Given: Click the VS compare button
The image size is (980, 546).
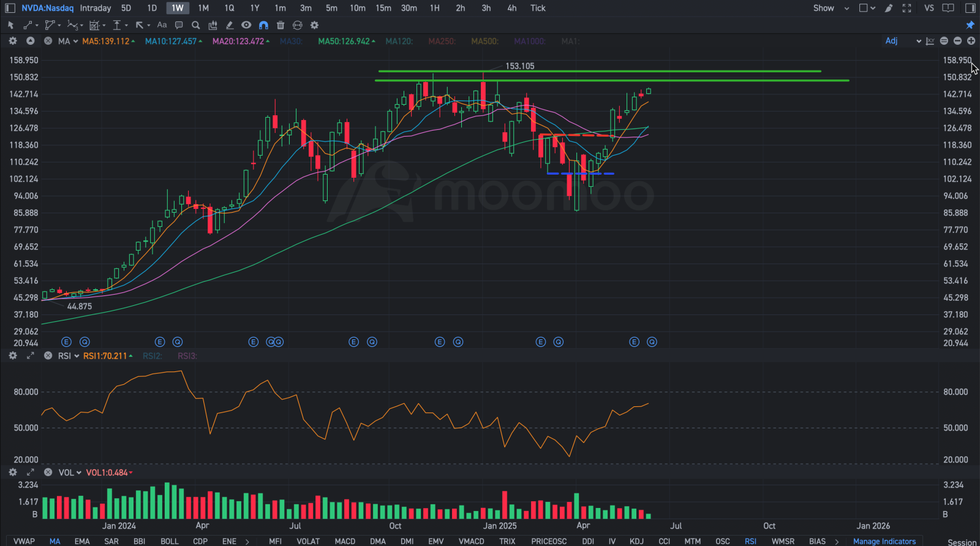Looking at the screenshot, I should [929, 8].
